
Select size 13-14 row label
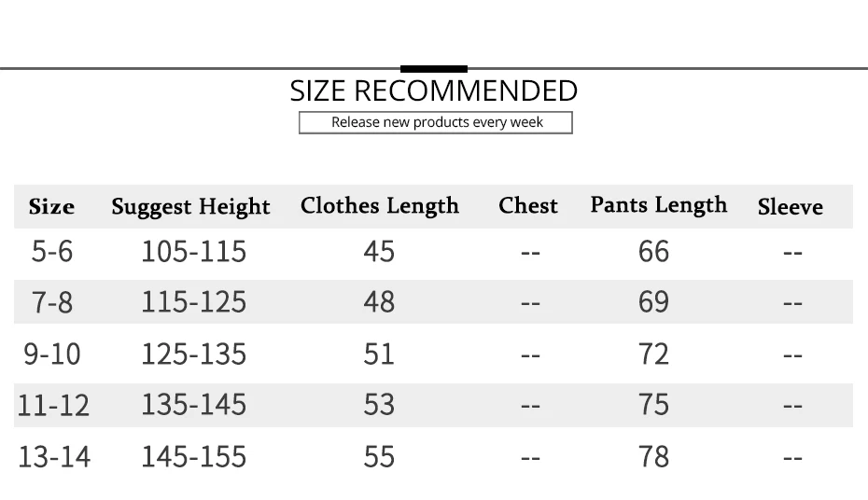[x=54, y=457]
